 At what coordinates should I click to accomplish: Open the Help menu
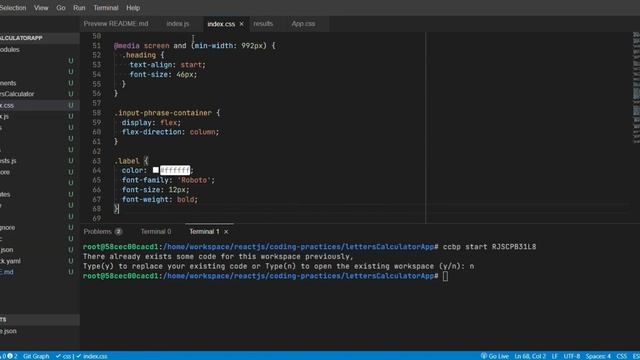pyautogui.click(x=133, y=8)
